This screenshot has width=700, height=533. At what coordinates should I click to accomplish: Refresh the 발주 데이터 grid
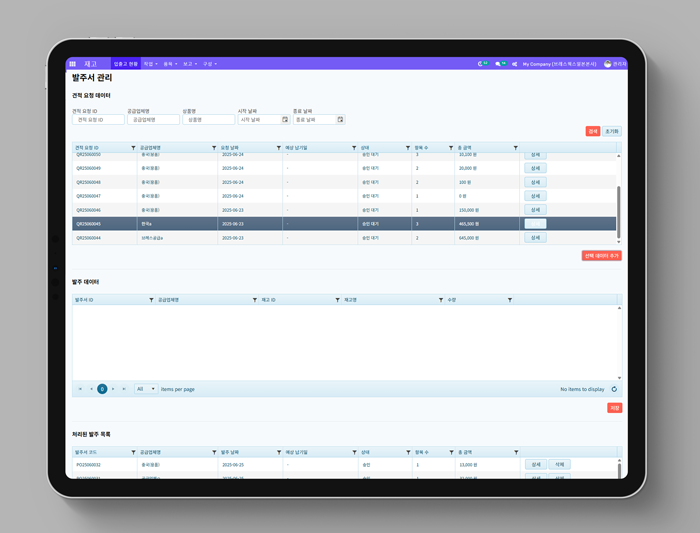point(614,389)
